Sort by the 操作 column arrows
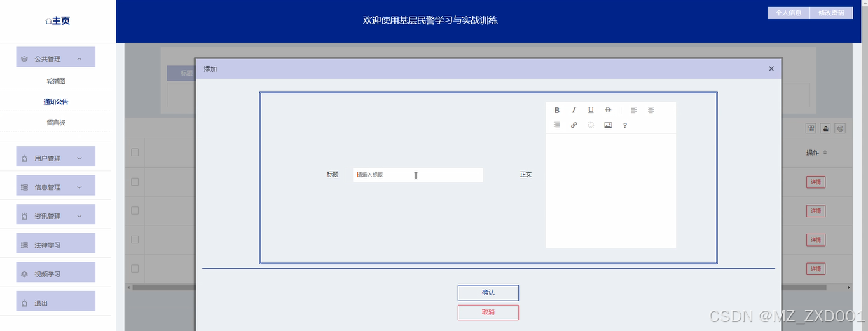868x331 pixels. [x=825, y=152]
